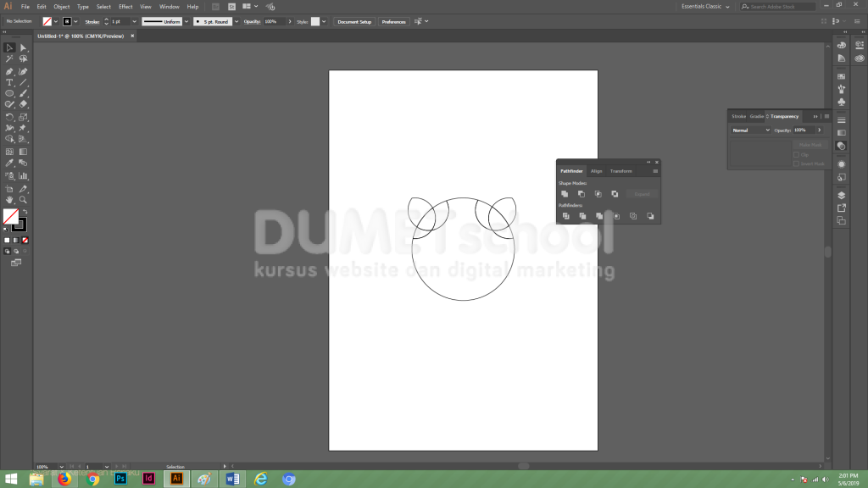This screenshot has width=868, height=488.
Task: Set paint mode to Color
Action: (7, 240)
